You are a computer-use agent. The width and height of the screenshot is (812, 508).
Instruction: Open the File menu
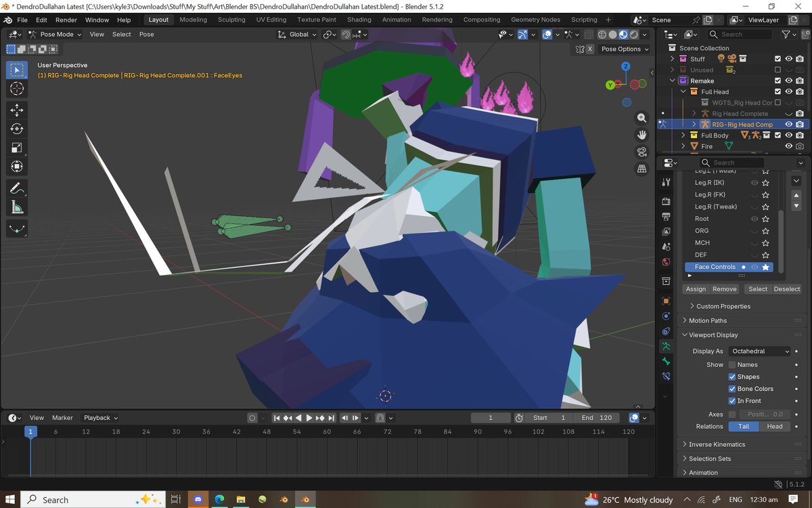point(22,20)
